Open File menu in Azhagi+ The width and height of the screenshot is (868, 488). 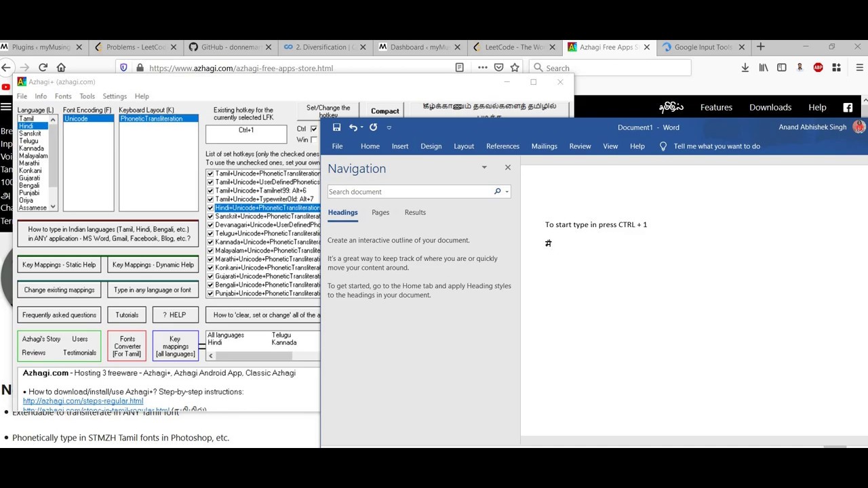point(22,96)
